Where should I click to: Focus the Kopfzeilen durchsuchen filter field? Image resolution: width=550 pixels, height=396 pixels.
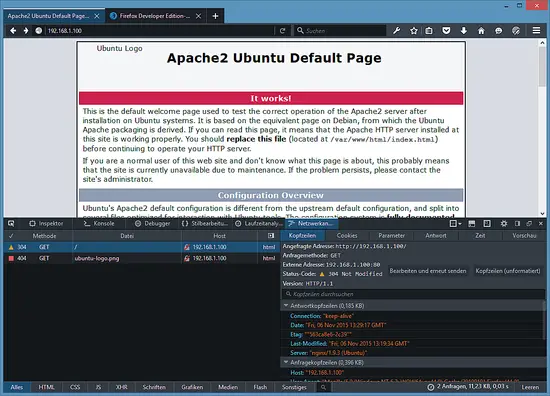point(413,294)
